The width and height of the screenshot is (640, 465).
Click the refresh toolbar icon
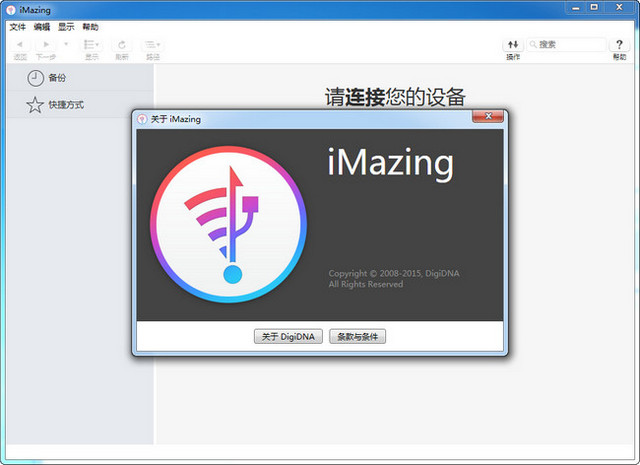pos(122,44)
